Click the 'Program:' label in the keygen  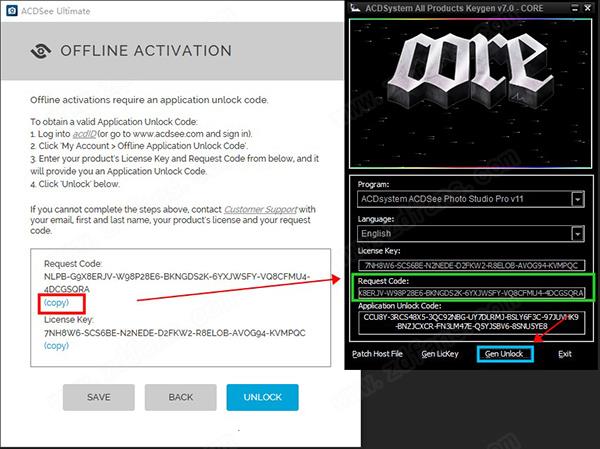coord(373,184)
